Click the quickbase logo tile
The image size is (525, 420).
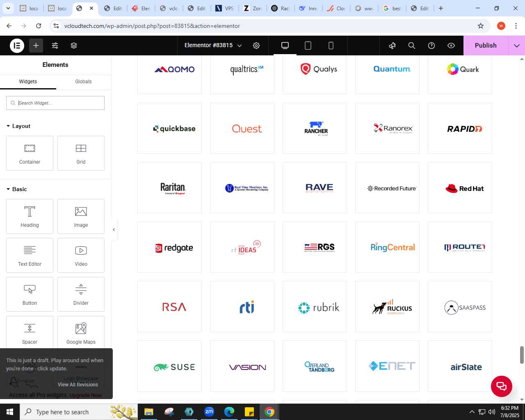(x=169, y=128)
